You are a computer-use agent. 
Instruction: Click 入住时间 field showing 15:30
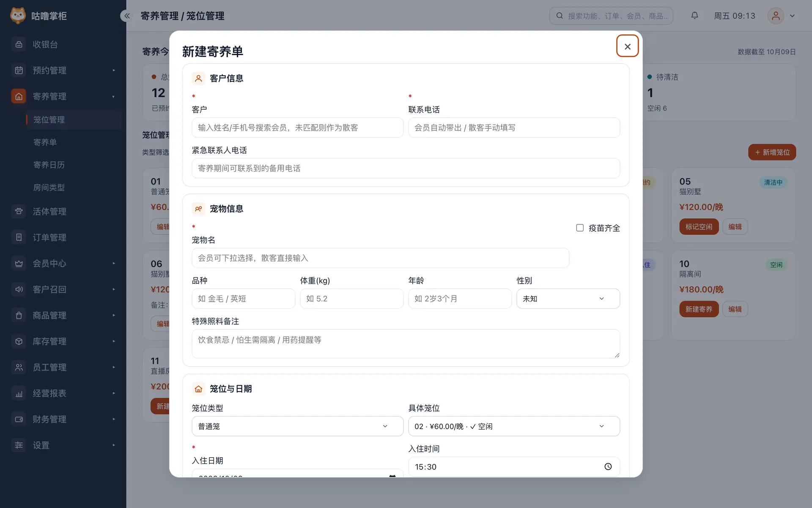pyautogui.click(x=514, y=467)
